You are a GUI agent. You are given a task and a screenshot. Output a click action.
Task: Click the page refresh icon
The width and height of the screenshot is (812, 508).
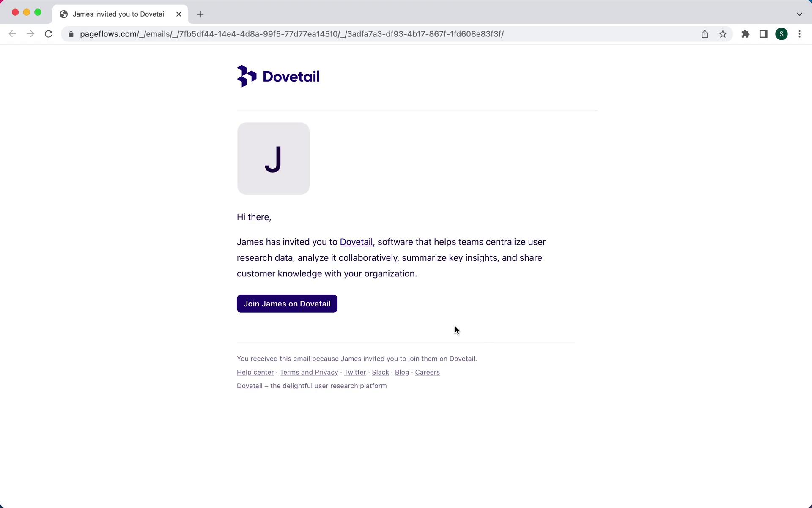[49, 34]
